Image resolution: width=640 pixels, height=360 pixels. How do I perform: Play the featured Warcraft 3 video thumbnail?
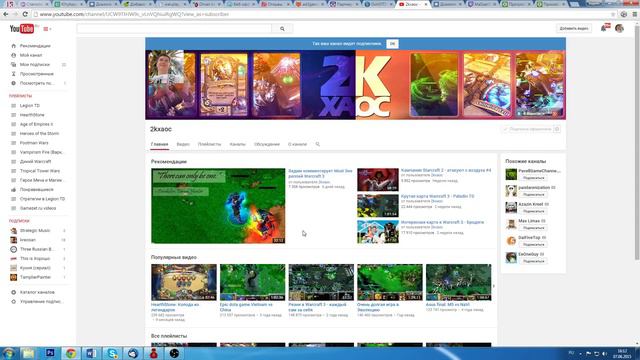pyautogui.click(x=218, y=206)
